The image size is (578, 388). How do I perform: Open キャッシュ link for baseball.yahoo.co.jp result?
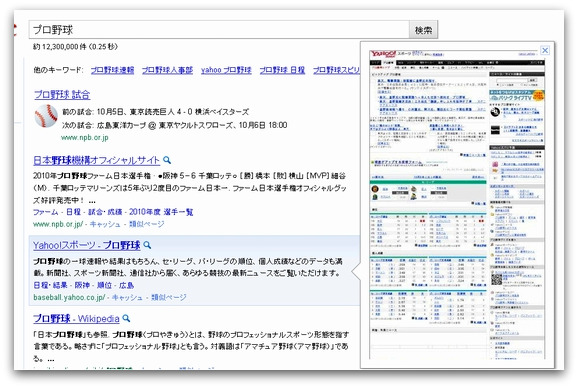(x=127, y=297)
